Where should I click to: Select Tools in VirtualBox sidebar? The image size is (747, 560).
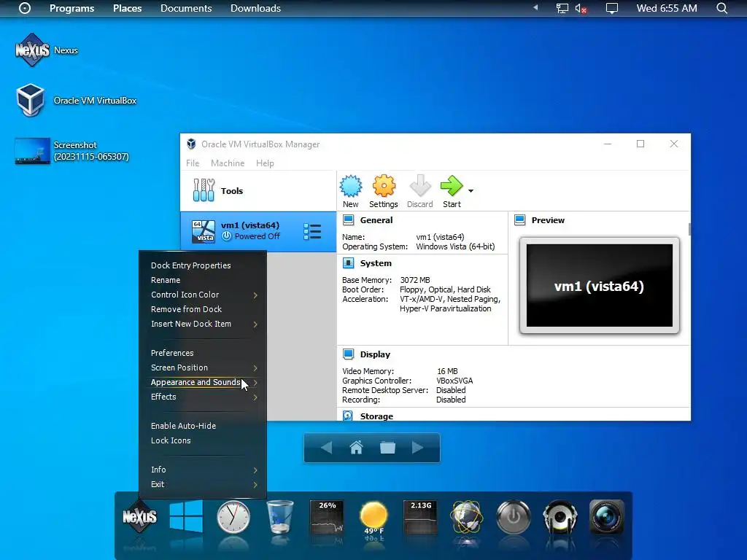pos(258,191)
